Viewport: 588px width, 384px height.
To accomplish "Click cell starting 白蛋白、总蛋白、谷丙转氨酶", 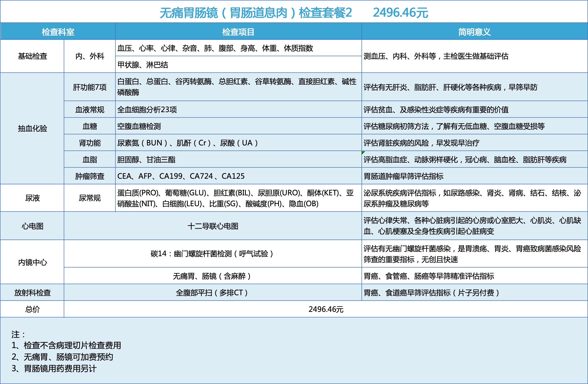I will (238, 87).
